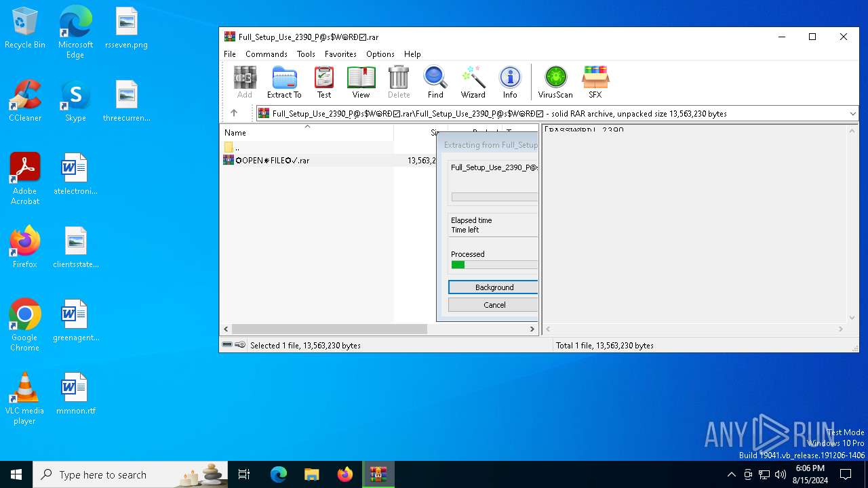Screen dimensions: 868x488
Task: Open Skype desktop shortcut
Action: click(x=75, y=101)
